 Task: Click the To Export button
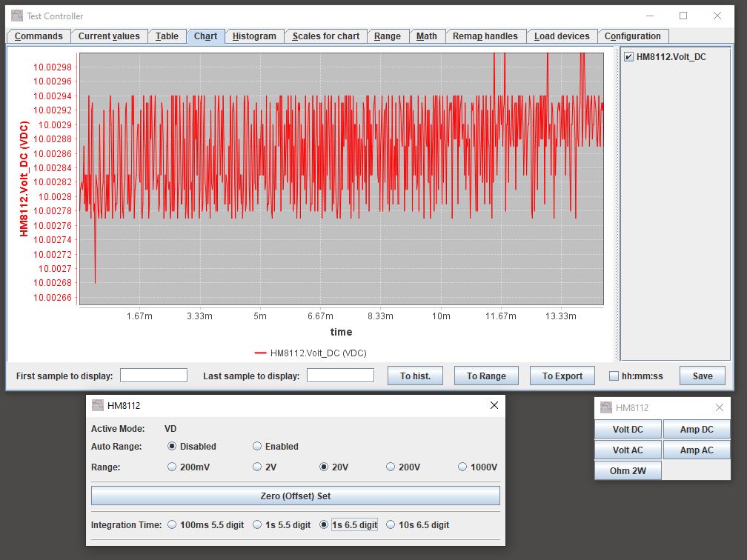click(562, 376)
